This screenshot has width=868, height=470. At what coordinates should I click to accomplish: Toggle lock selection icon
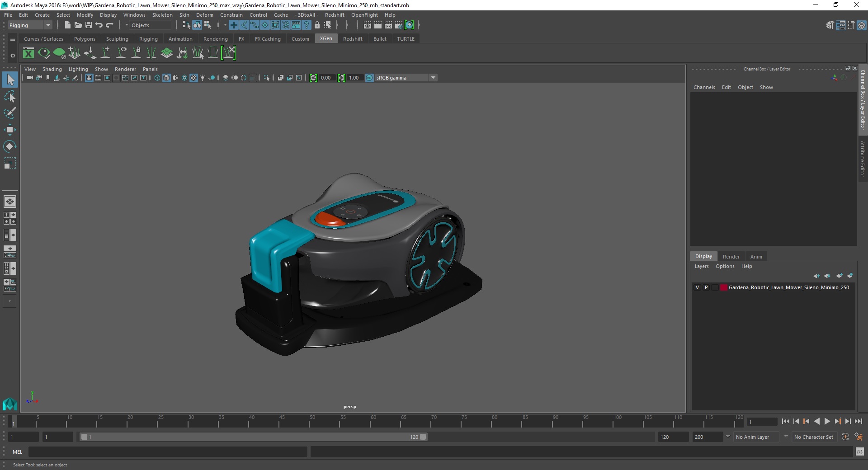317,25
